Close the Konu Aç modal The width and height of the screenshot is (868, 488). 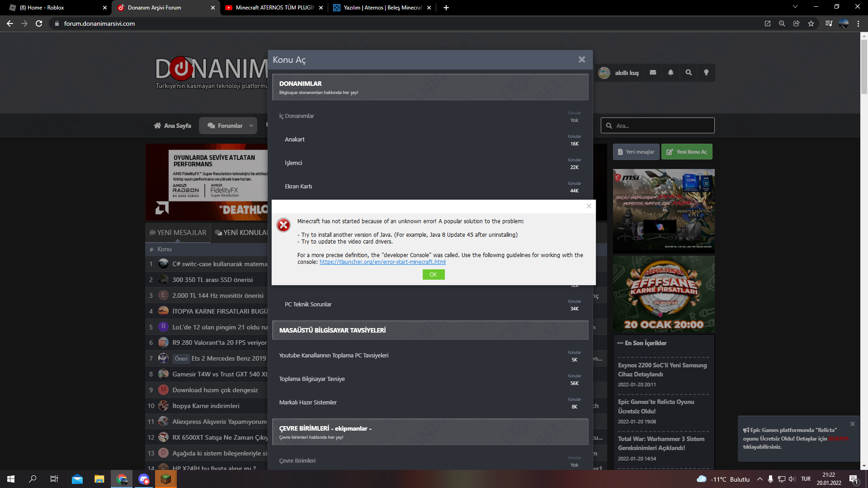click(x=582, y=60)
